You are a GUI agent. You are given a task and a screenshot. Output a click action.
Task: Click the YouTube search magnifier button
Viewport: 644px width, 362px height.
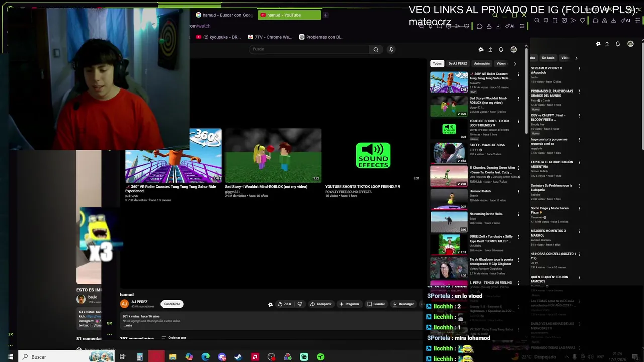(x=375, y=49)
